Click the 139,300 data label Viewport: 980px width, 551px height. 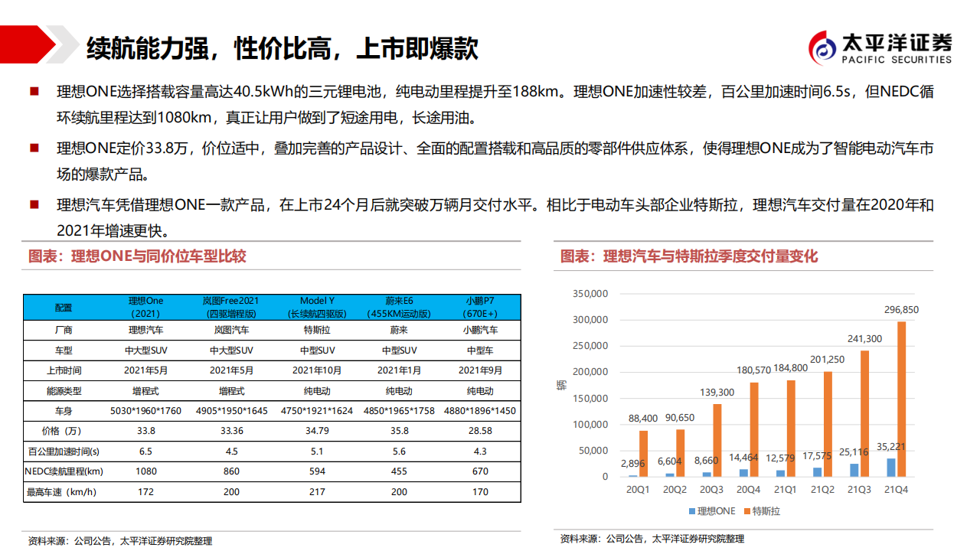717,392
